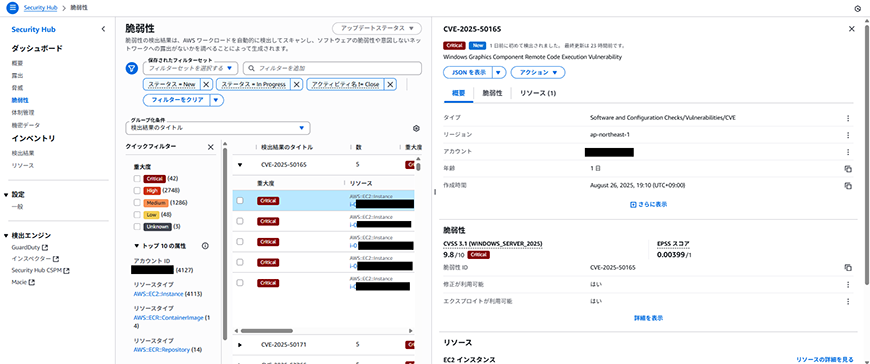
Task: Check the Medium severity quick filter
Action: (x=137, y=203)
